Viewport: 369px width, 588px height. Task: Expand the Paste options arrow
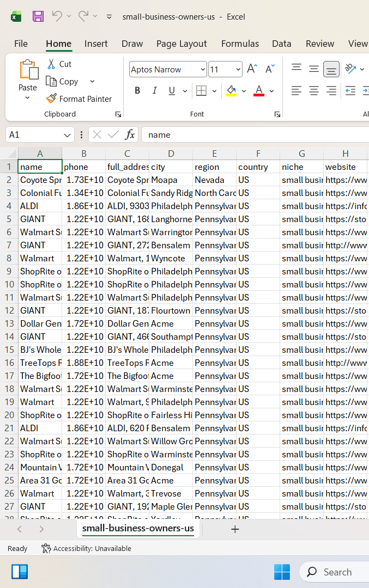tap(27, 98)
